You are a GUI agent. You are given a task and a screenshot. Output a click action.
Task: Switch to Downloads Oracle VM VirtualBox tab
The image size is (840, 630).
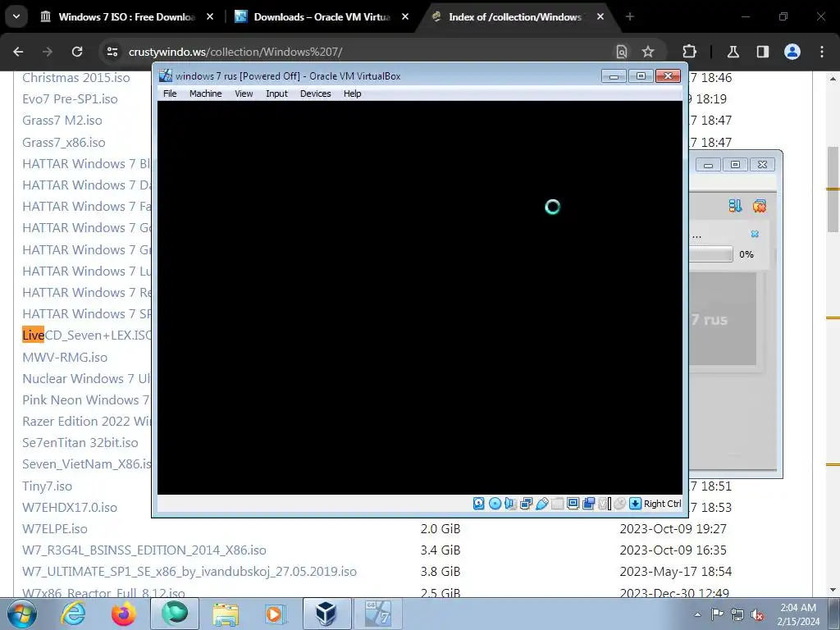[322, 16]
